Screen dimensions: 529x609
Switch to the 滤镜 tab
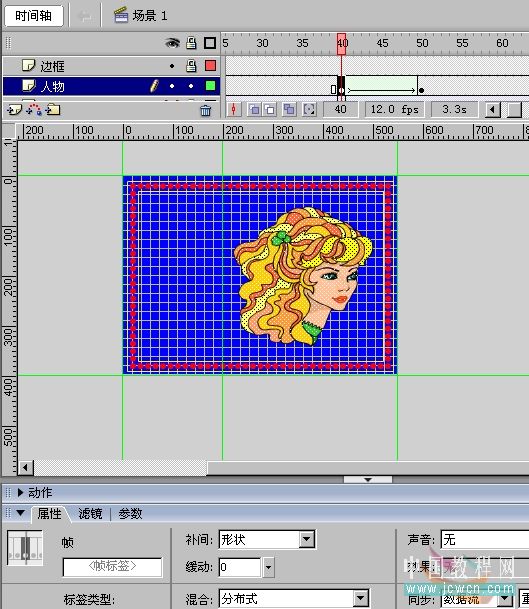[90, 514]
